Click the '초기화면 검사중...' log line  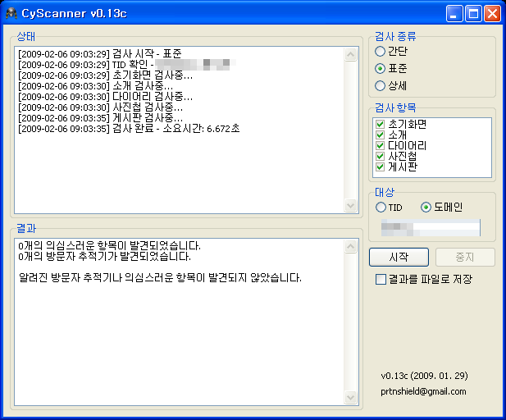pyautogui.click(x=105, y=75)
